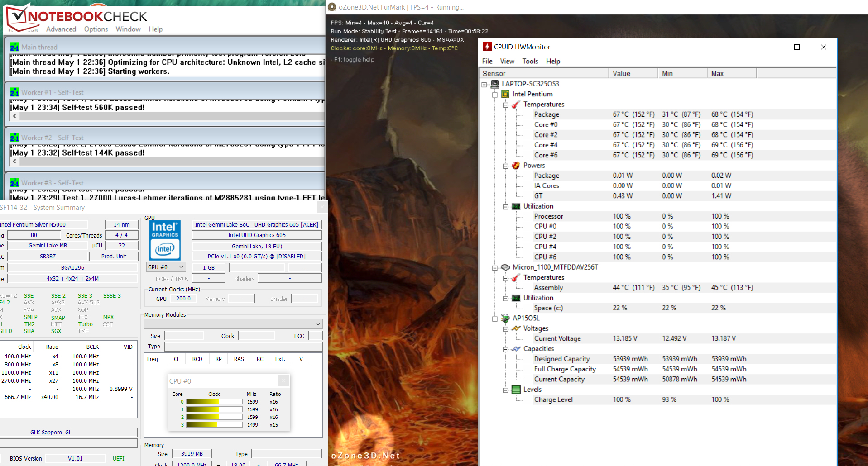Screen dimensions: 868x466
Task: Click the Max column header
Action: click(x=732, y=73)
